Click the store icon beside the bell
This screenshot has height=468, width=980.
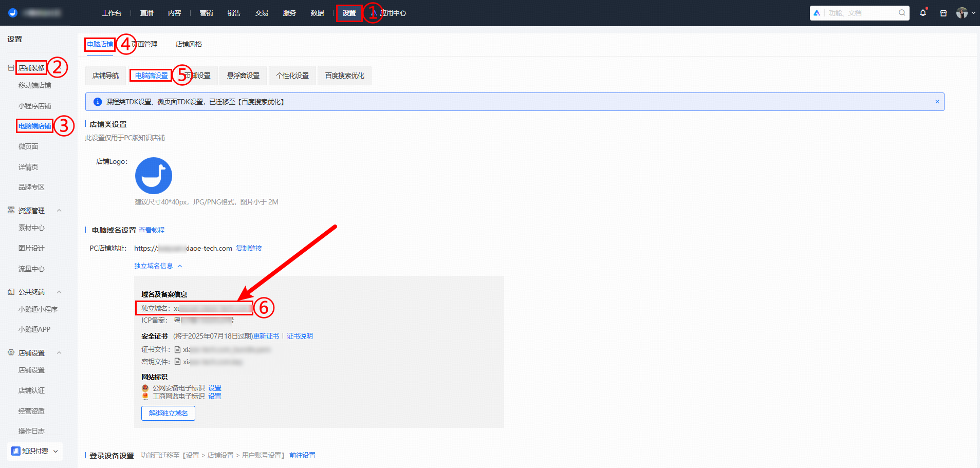tap(944, 13)
